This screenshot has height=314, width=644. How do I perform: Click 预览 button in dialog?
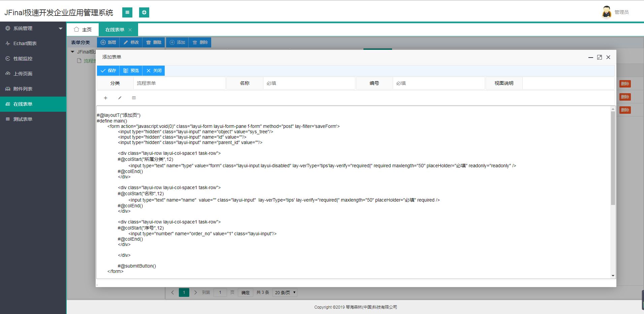pyautogui.click(x=131, y=71)
